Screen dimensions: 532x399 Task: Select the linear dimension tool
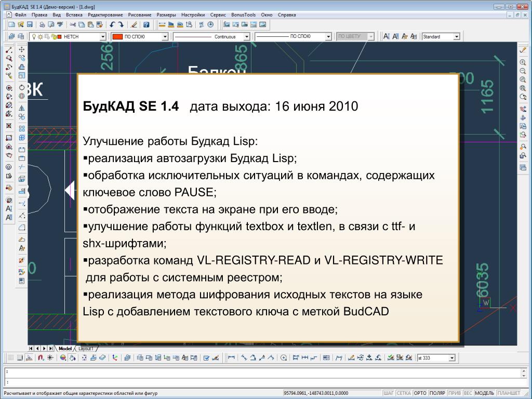click(x=231, y=357)
